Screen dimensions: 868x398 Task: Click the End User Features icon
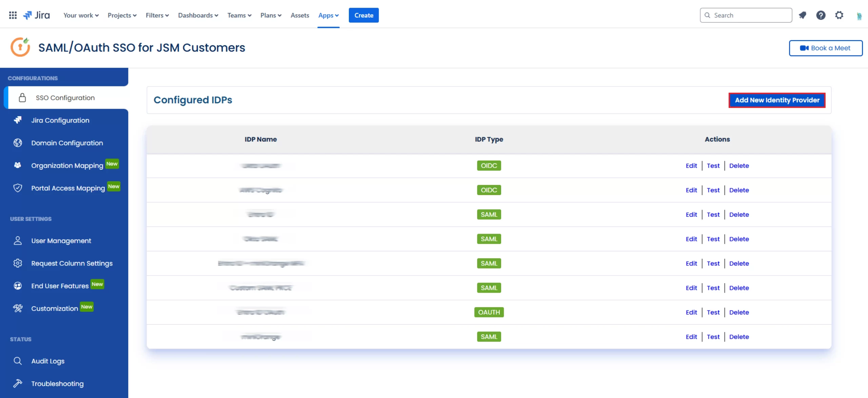coord(18,286)
